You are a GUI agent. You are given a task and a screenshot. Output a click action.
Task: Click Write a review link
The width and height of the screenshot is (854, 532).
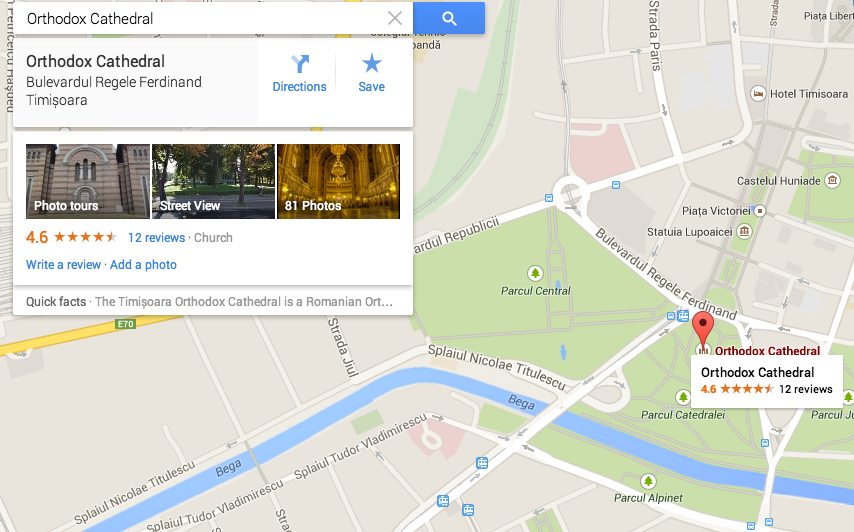pyautogui.click(x=63, y=265)
